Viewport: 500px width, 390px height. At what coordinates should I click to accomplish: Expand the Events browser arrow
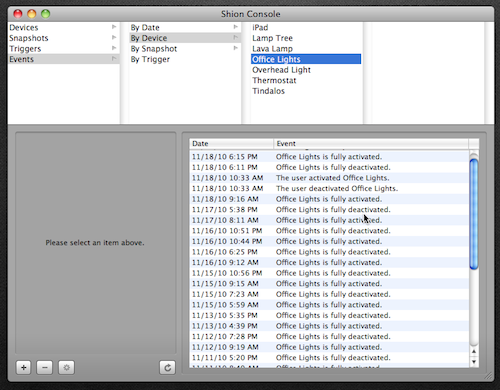point(114,59)
